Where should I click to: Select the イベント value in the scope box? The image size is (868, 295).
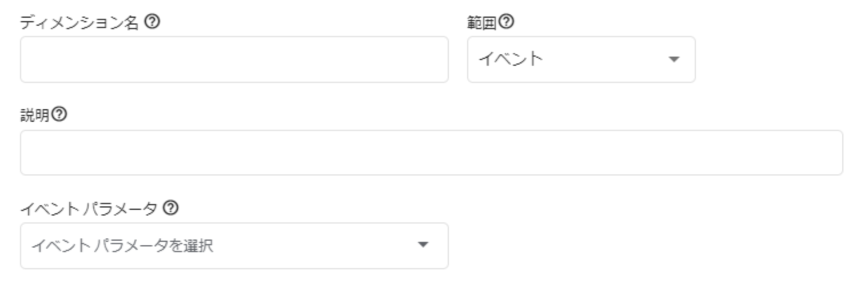pos(510,59)
